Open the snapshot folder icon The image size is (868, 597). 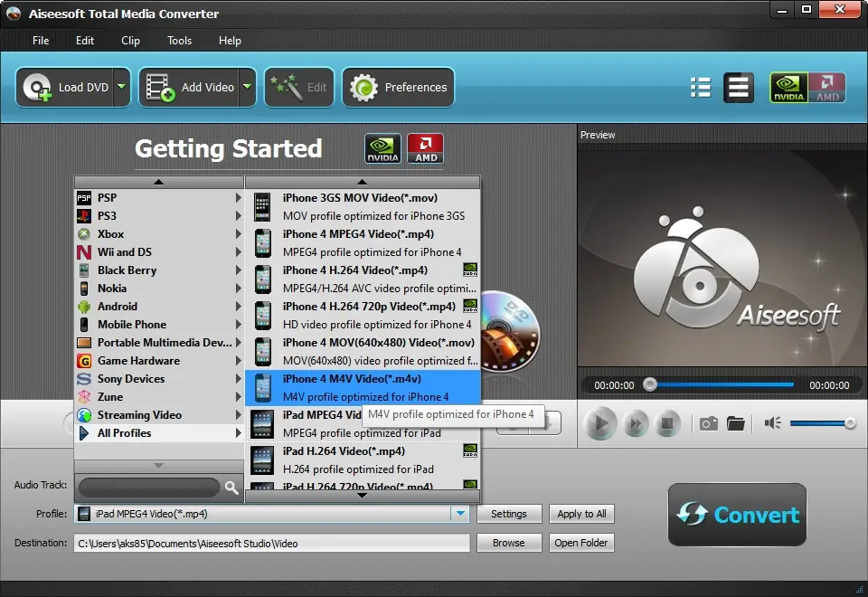click(x=736, y=423)
